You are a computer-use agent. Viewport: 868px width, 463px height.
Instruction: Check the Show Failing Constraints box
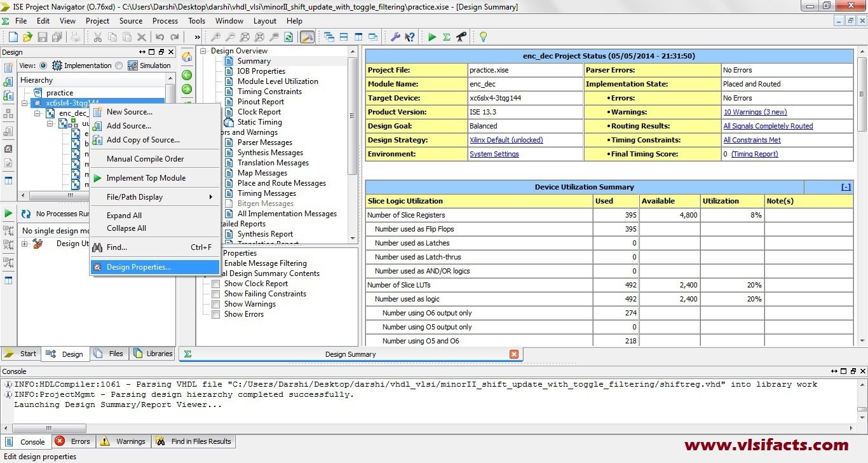click(x=216, y=294)
